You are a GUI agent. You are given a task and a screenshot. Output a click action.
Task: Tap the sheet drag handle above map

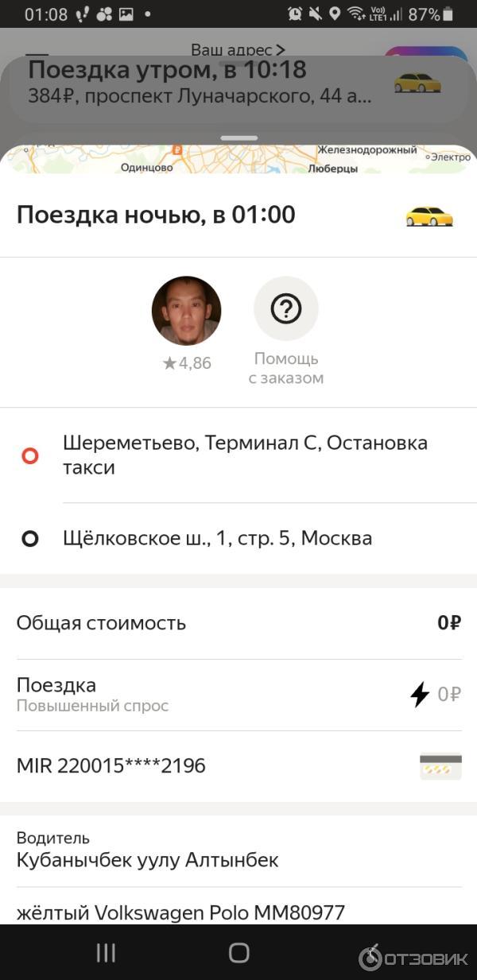[x=238, y=138]
